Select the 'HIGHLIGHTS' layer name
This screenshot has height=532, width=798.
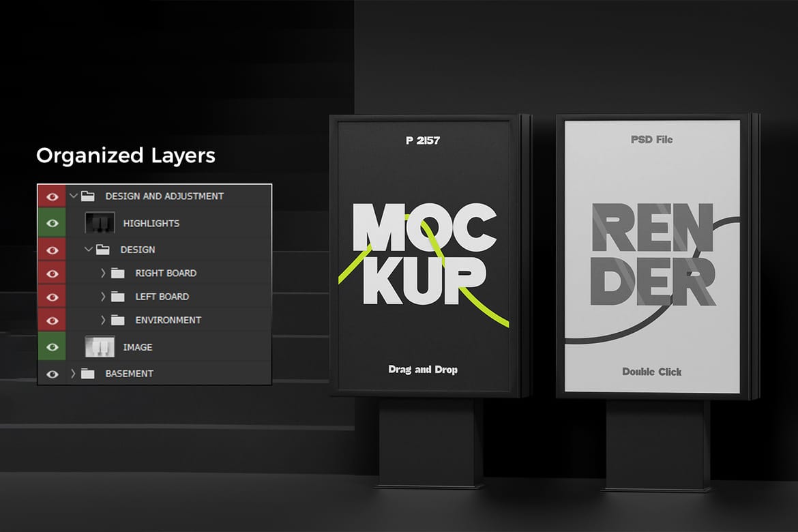151,223
